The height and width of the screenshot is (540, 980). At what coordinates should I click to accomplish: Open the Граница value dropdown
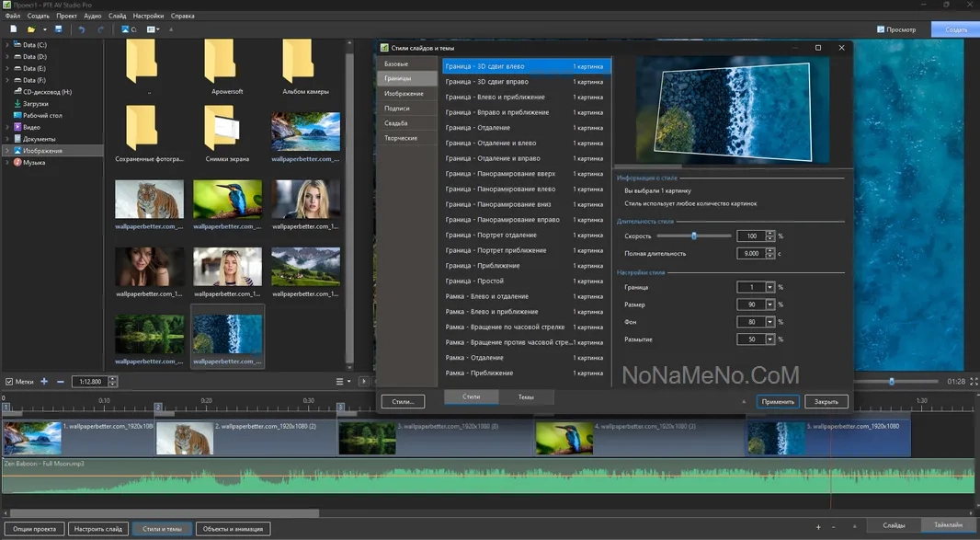point(770,288)
